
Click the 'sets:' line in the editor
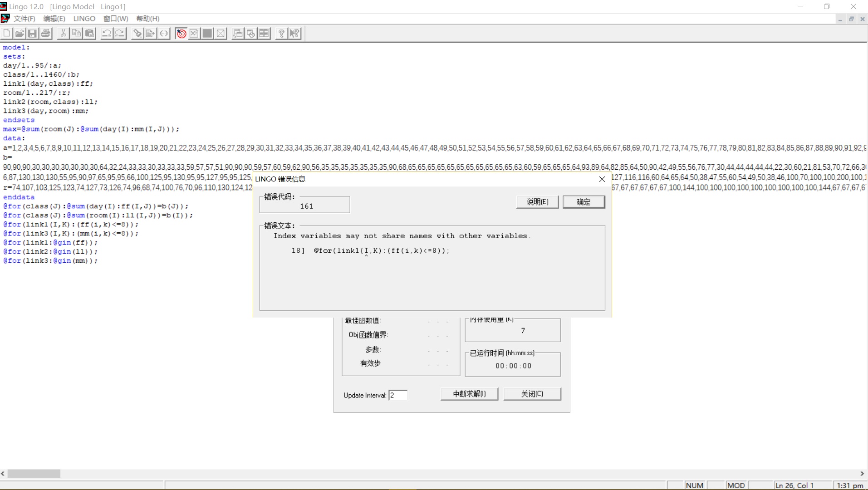click(x=14, y=56)
